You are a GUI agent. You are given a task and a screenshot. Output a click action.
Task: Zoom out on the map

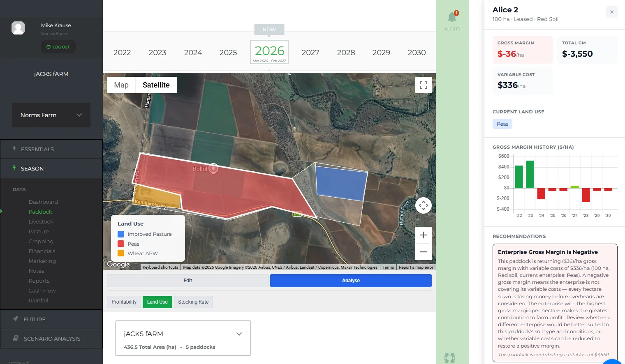pyautogui.click(x=423, y=251)
